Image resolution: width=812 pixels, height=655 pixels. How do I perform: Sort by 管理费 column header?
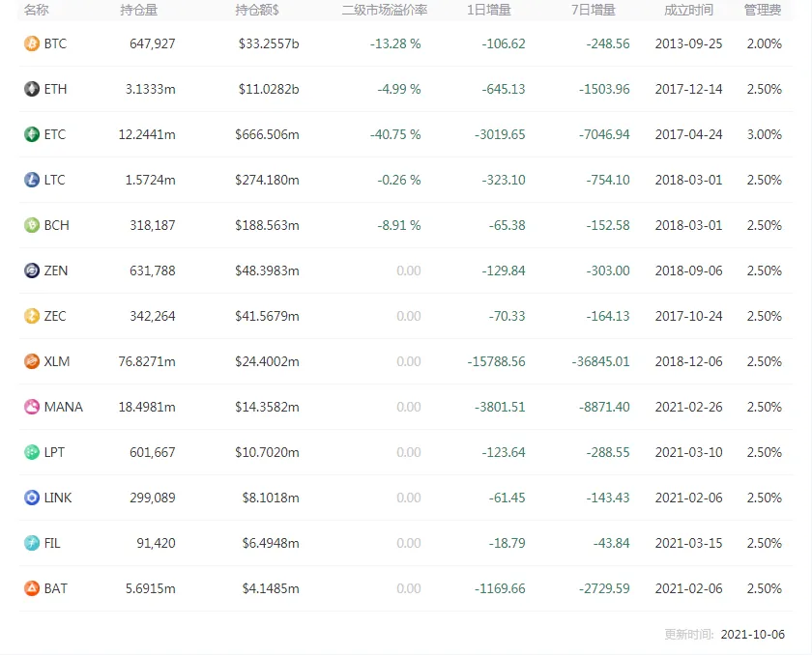pos(763,10)
